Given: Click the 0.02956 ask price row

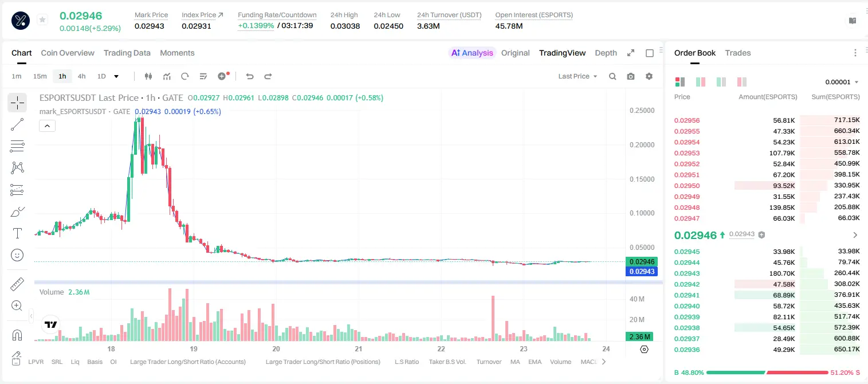Looking at the screenshot, I should point(767,120).
